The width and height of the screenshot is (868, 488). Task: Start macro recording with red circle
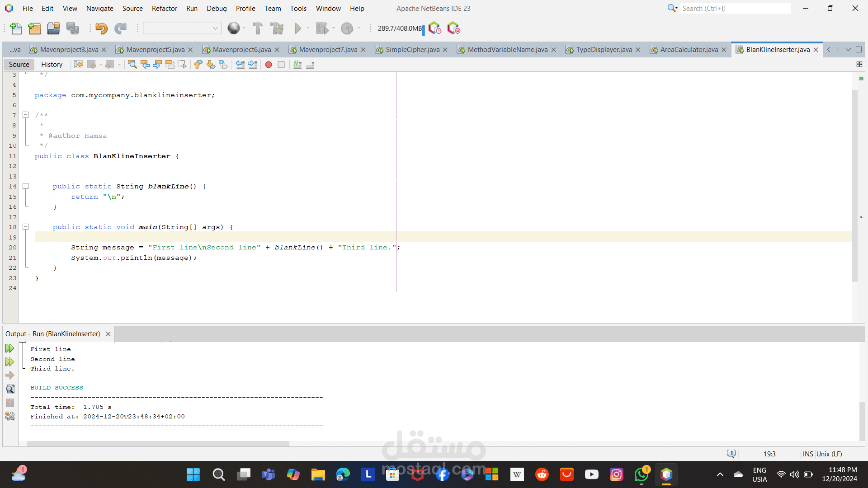(269, 65)
